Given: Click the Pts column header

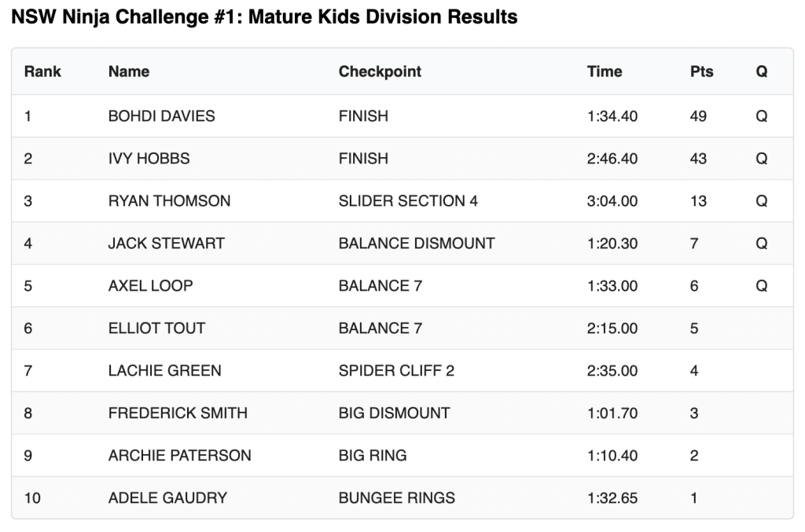Looking at the screenshot, I should point(701,72).
